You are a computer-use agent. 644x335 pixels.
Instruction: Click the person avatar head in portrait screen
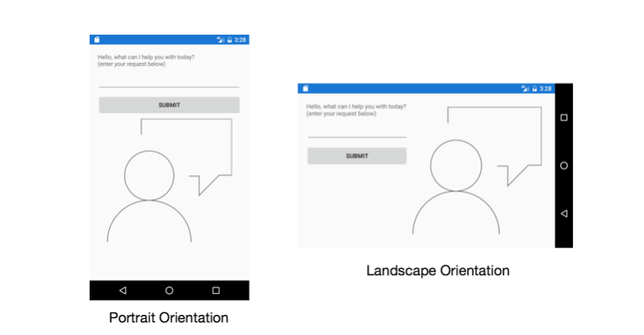pos(149,175)
